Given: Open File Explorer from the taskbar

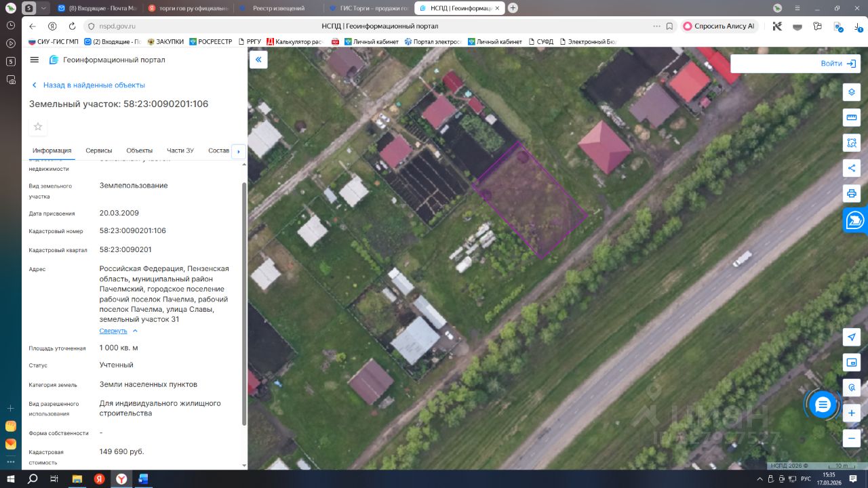Looking at the screenshot, I should (x=76, y=479).
